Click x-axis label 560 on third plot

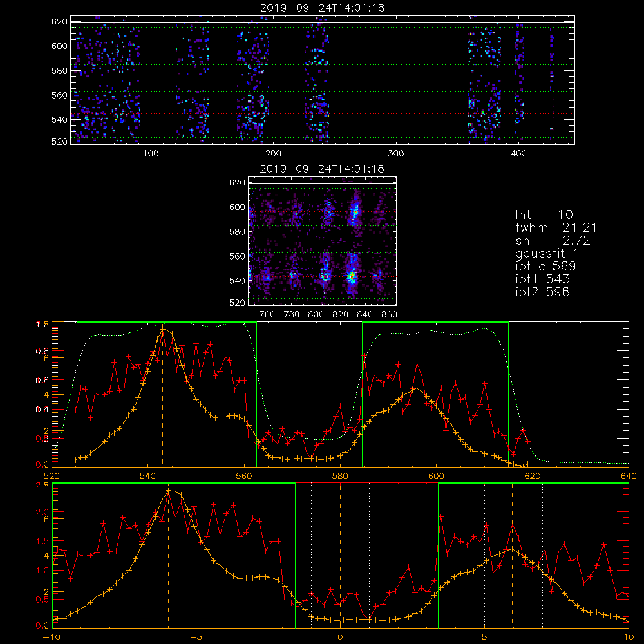click(244, 476)
